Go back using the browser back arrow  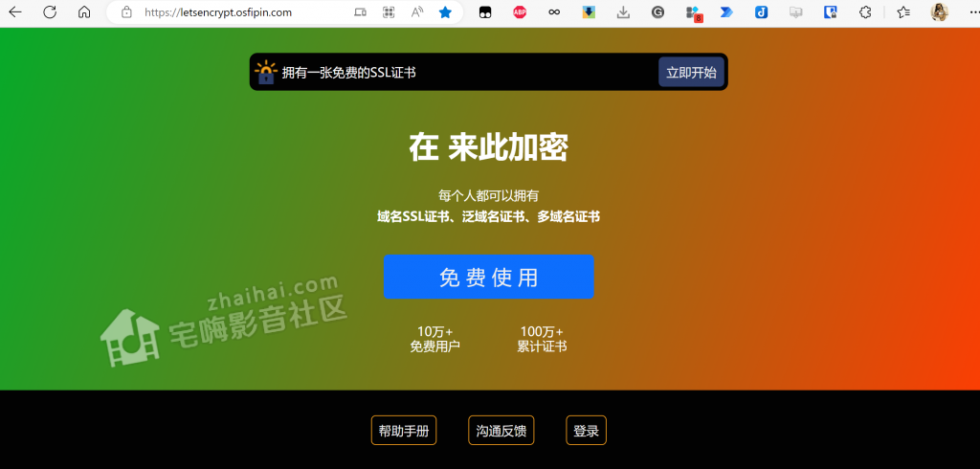pyautogui.click(x=15, y=11)
